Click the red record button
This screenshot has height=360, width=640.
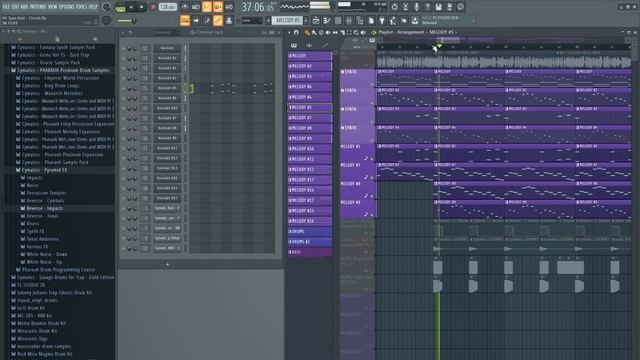[153, 7]
